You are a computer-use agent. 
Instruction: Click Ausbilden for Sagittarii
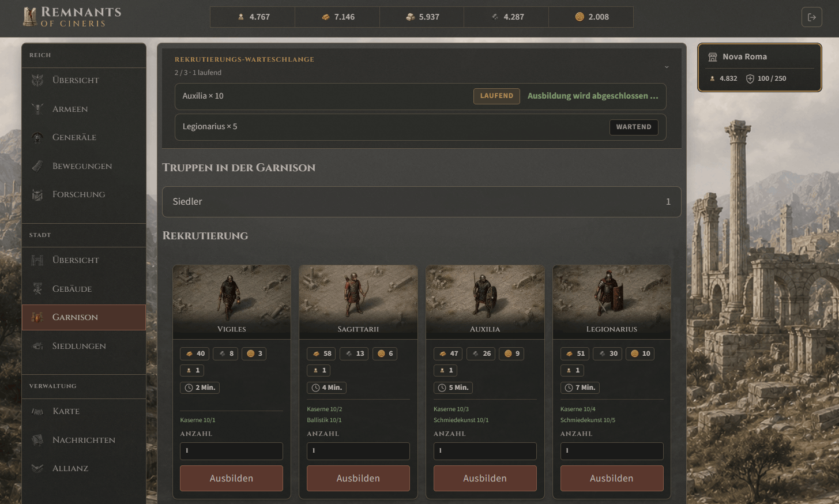[358, 479]
